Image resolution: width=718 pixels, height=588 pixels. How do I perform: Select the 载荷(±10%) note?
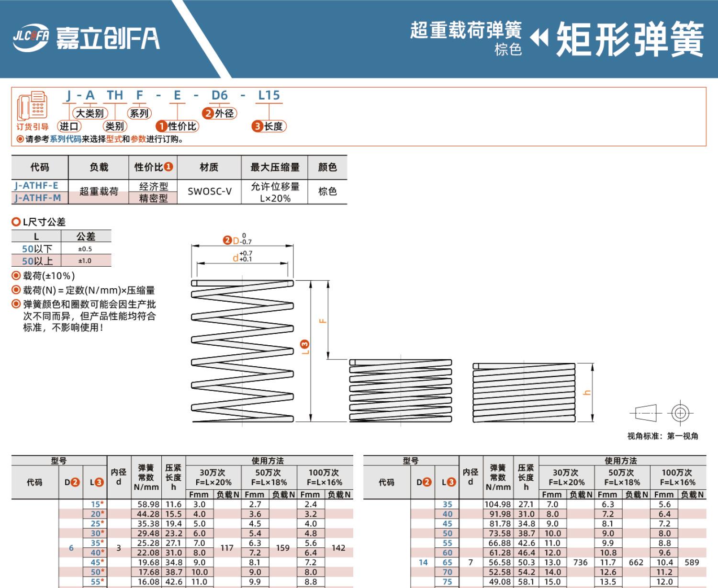pos(49,276)
